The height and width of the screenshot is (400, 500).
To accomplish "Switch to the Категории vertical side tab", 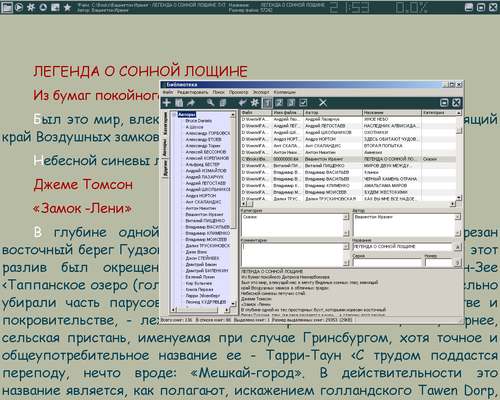I will tap(165, 124).
